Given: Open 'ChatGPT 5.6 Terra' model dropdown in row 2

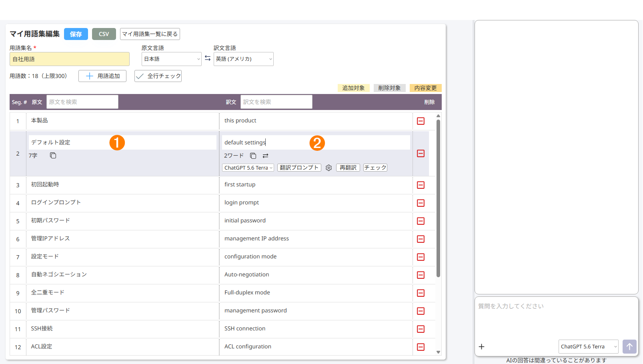Looking at the screenshot, I should click(x=248, y=168).
